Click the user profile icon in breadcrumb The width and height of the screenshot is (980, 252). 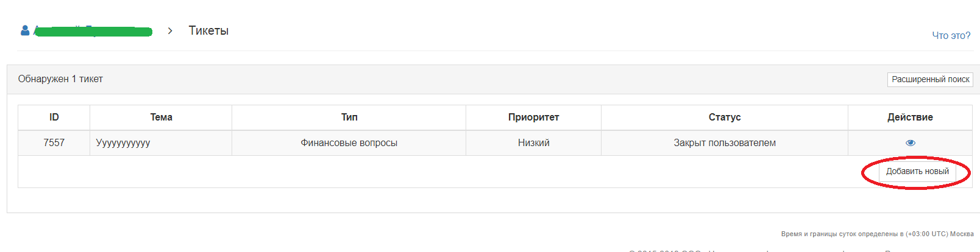point(25,30)
